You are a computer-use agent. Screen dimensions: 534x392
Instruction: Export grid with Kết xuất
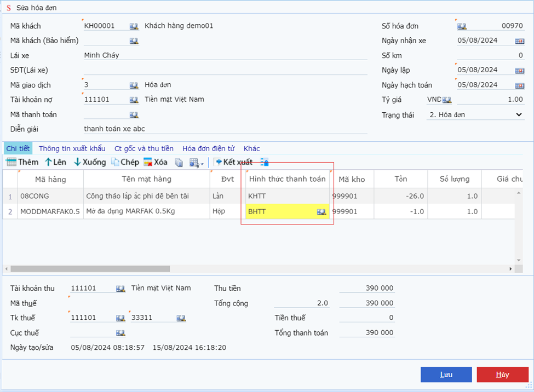tap(233, 162)
